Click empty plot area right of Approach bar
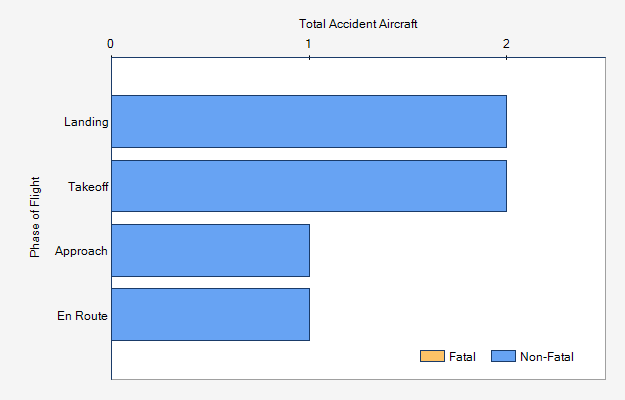This screenshot has width=625, height=400. click(457, 250)
